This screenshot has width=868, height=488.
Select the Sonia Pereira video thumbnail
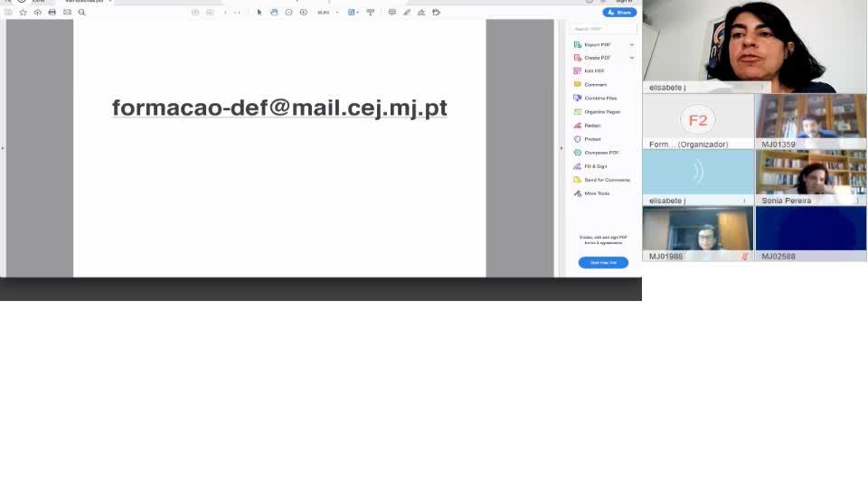coord(810,176)
